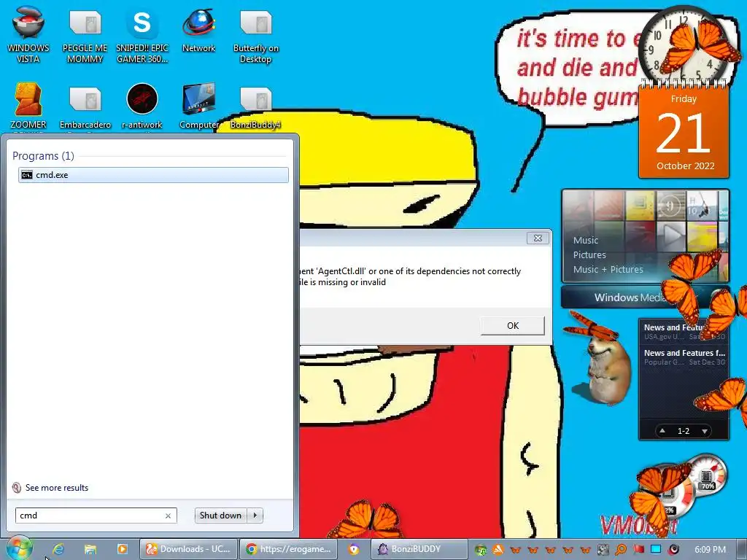Open the ZOOMER desktop icon
This screenshot has height=560, width=747.
(x=28, y=106)
